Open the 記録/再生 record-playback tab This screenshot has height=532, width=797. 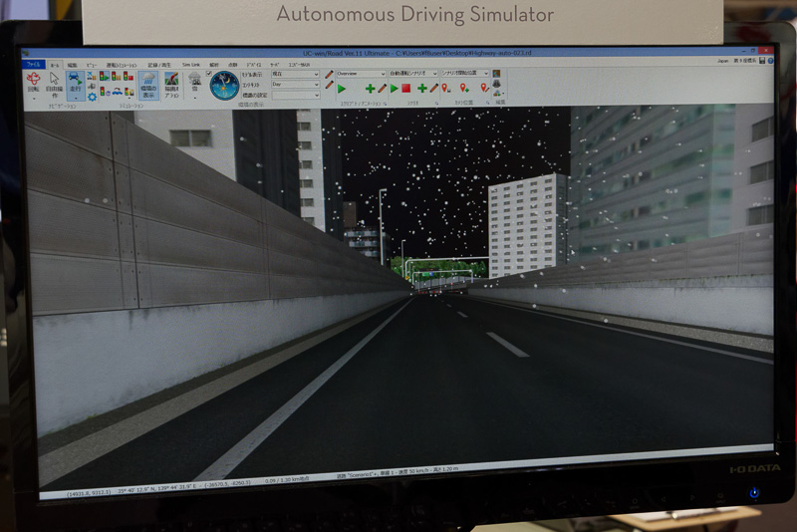click(x=159, y=65)
